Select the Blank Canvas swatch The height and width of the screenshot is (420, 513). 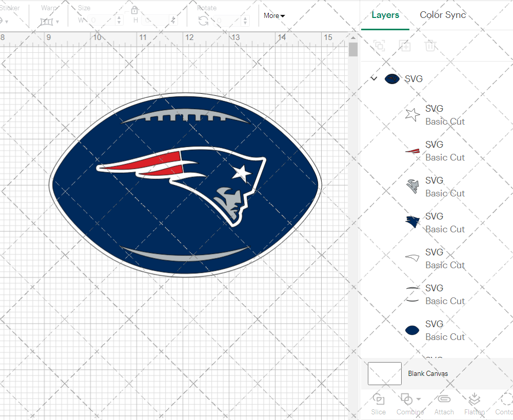click(x=384, y=373)
